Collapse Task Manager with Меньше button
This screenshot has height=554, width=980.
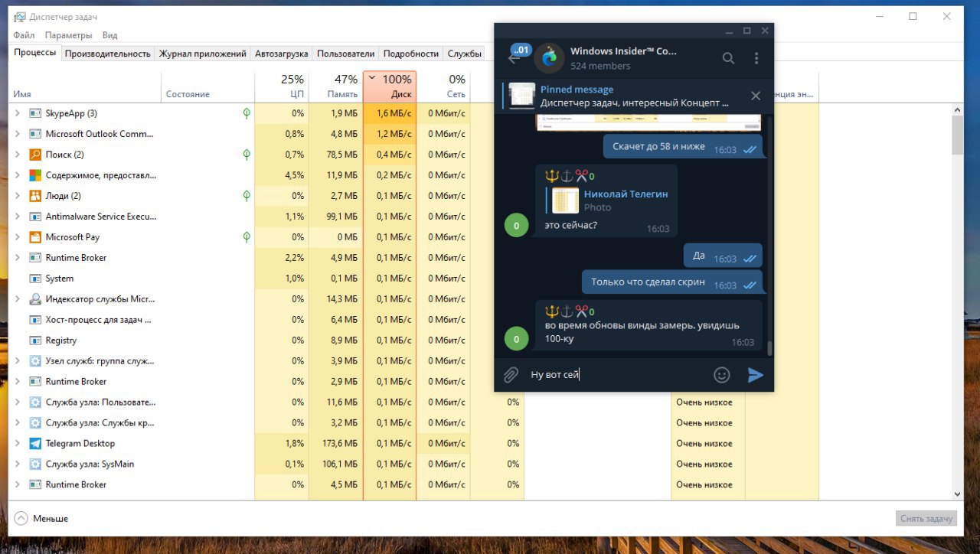[41, 518]
